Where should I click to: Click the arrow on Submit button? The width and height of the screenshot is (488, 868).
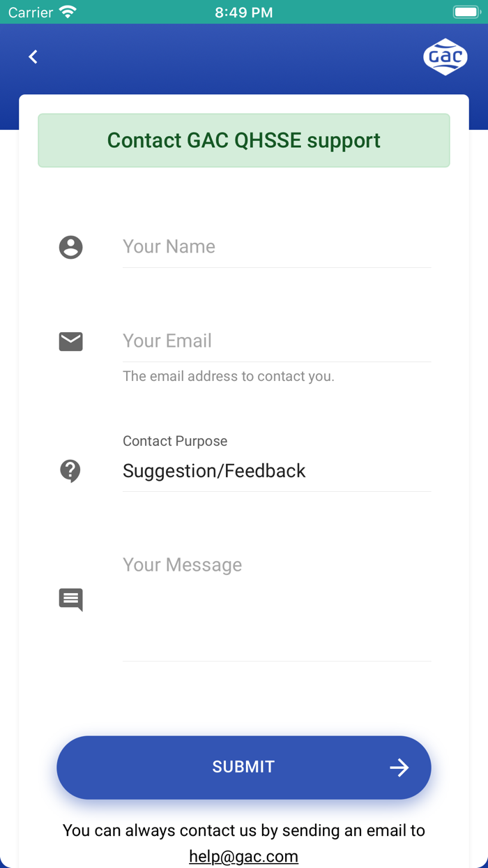pyautogui.click(x=399, y=768)
